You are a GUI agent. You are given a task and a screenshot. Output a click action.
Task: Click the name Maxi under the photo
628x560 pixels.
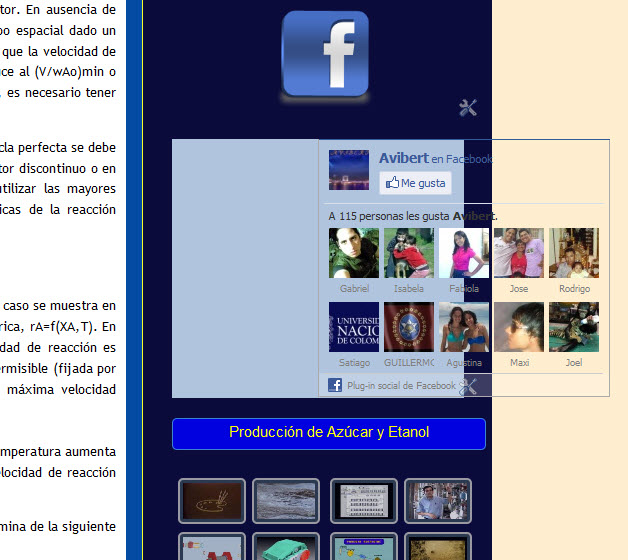pos(519,363)
